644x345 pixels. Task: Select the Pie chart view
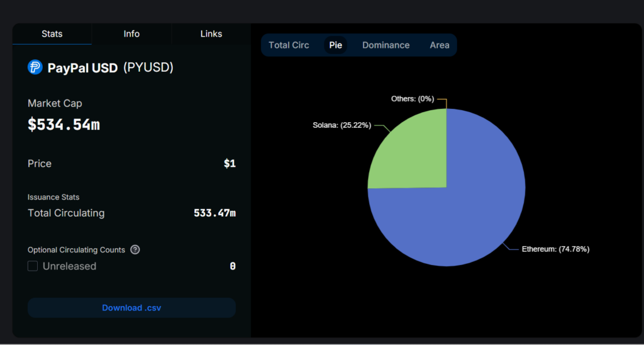[x=336, y=45]
